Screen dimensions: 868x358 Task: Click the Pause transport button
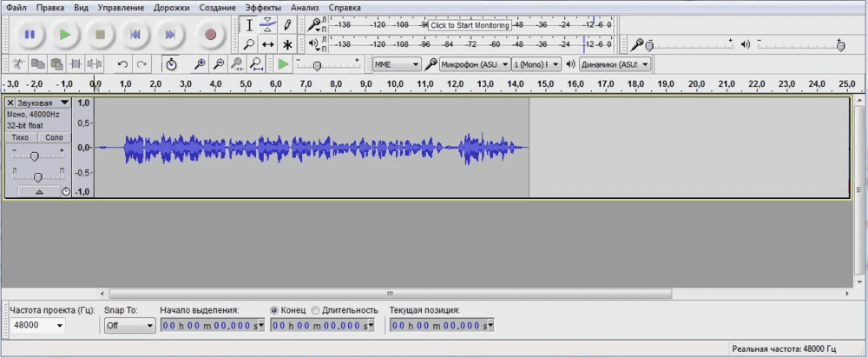coord(30,35)
